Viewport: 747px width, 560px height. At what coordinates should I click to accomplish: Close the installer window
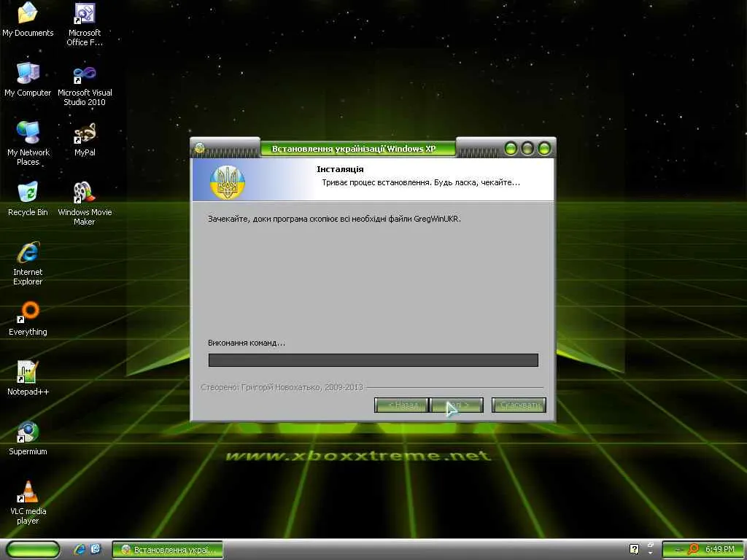click(544, 149)
